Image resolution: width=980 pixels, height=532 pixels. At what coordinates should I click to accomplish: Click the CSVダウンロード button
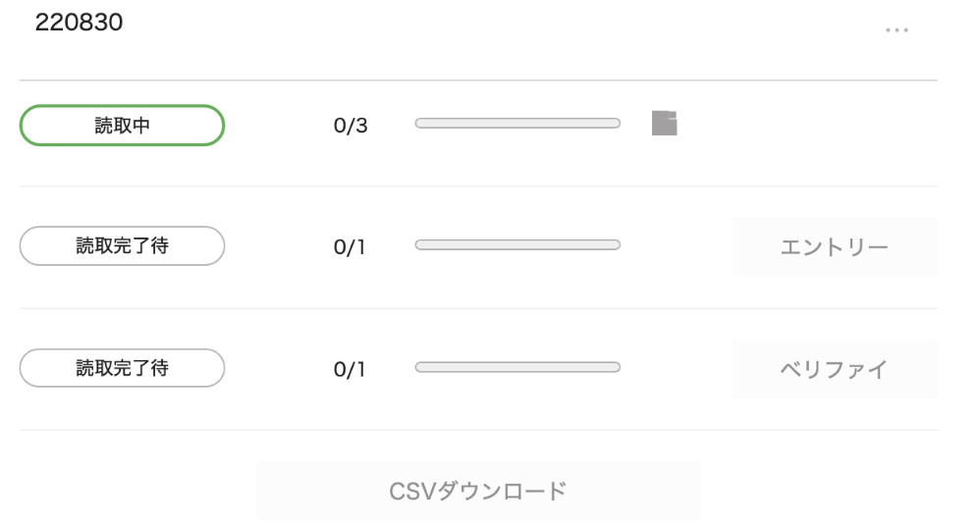point(478,491)
